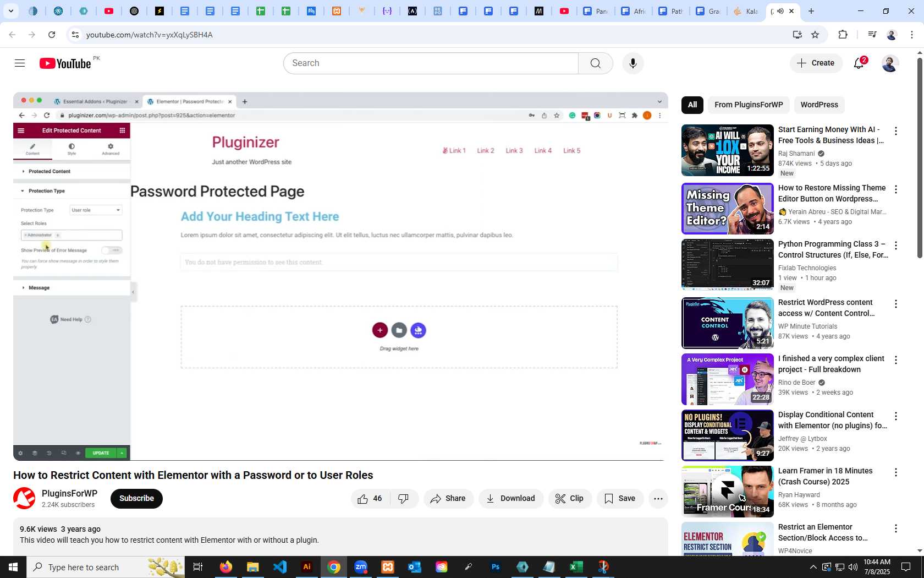Screen dimensions: 924x578
Task: Bookmark this page with star icon
Action: [815, 35]
